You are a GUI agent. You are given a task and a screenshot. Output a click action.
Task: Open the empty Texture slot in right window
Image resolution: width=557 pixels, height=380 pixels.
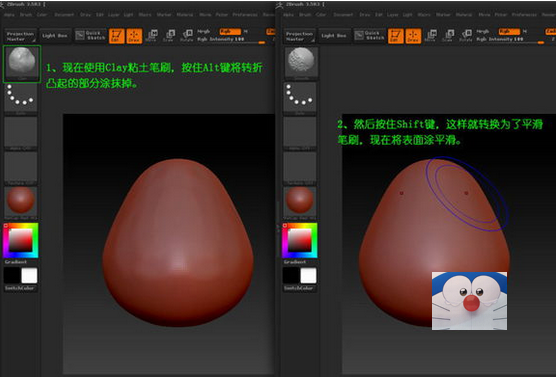click(x=300, y=168)
